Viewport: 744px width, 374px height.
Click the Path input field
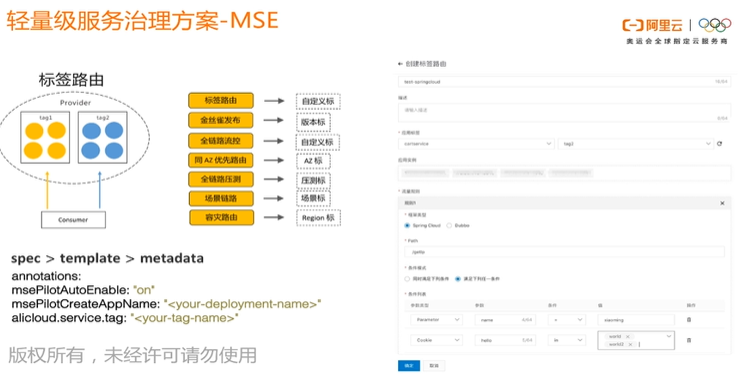[565, 252]
